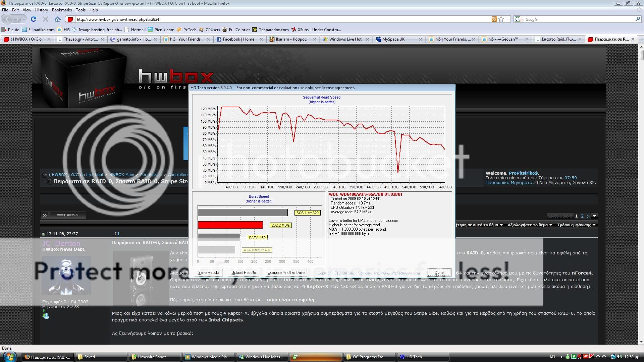Click the search magnifier icon in the Google box
The height and width of the screenshot is (362, 644).
[x=638, y=19]
